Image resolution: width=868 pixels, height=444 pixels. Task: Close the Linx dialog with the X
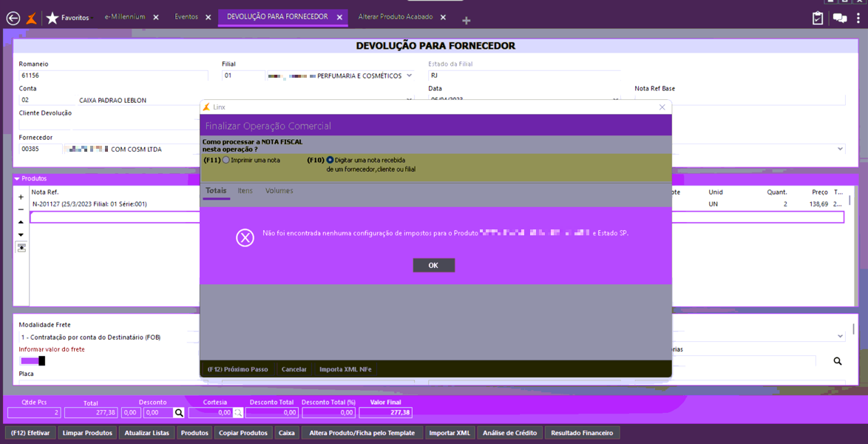(662, 107)
